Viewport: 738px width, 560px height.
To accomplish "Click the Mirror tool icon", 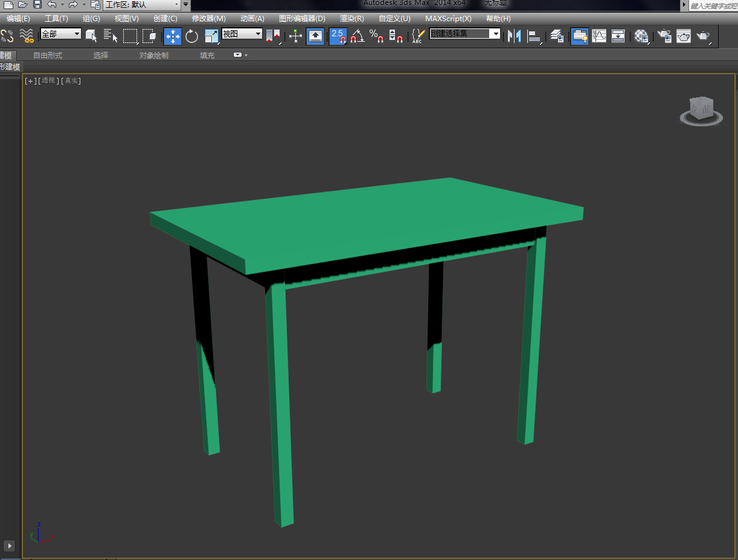I will click(514, 36).
